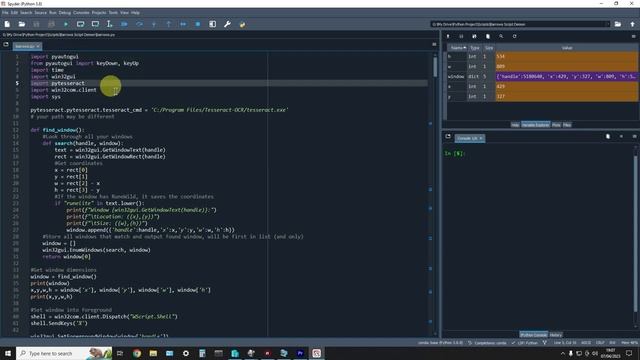Open the View menu

tap(124, 13)
